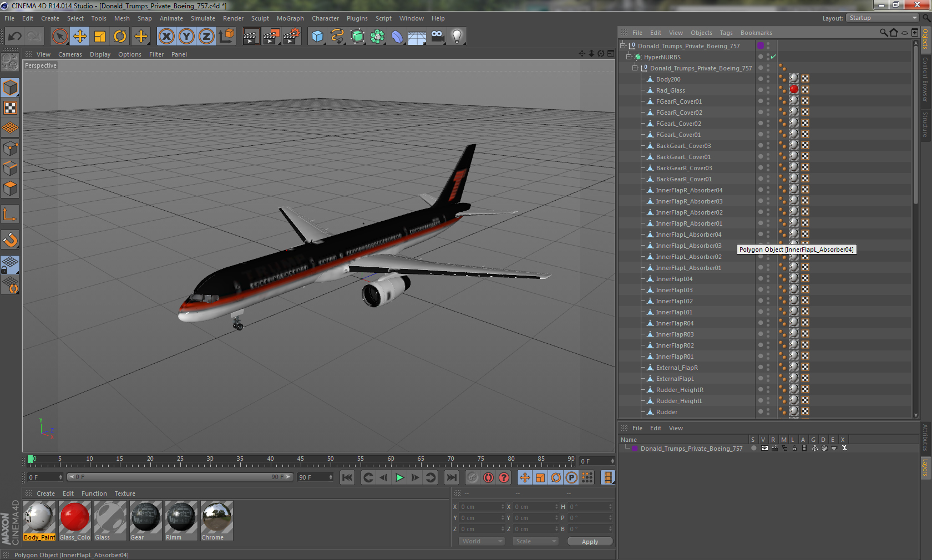The image size is (932, 560).
Task: Toggle the HyperNURBS enable checkmark
Action: point(773,57)
